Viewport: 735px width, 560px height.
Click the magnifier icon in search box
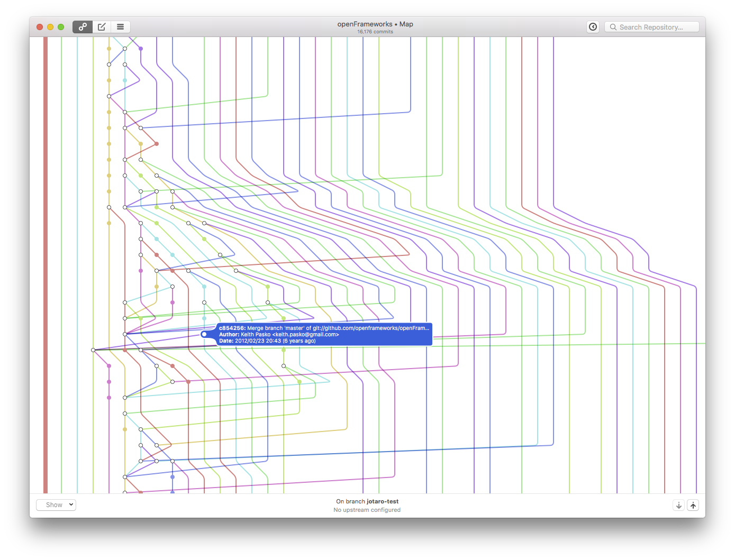(x=613, y=27)
